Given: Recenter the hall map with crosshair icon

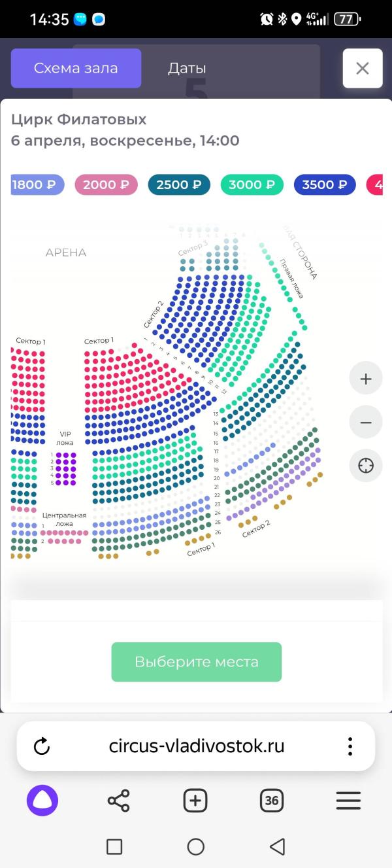Looking at the screenshot, I should pyautogui.click(x=366, y=466).
